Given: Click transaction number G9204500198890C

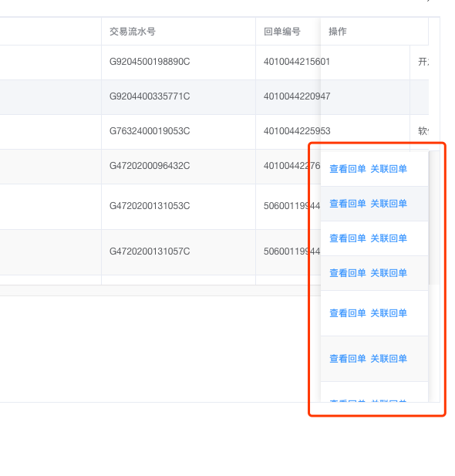Looking at the screenshot, I should pos(150,62).
